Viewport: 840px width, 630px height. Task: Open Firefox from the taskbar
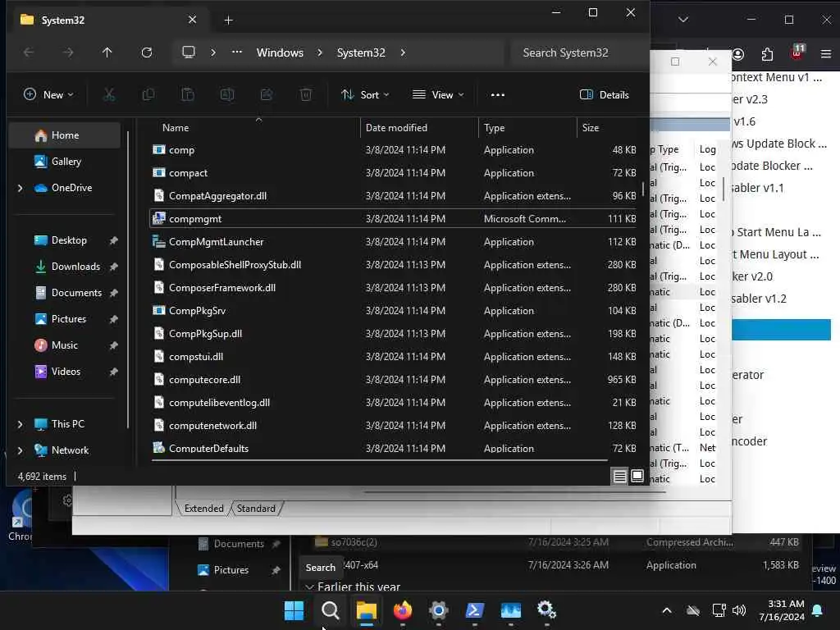coord(402,610)
